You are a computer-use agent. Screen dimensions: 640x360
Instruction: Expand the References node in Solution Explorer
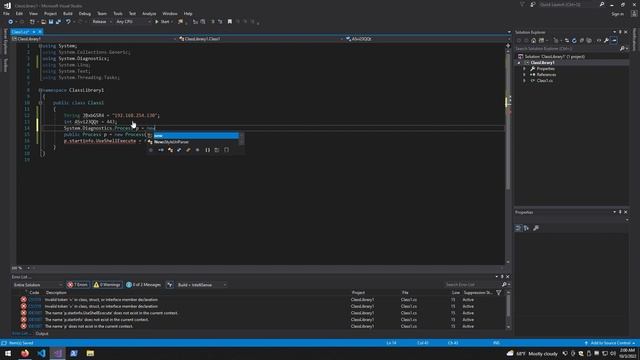click(524, 75)
